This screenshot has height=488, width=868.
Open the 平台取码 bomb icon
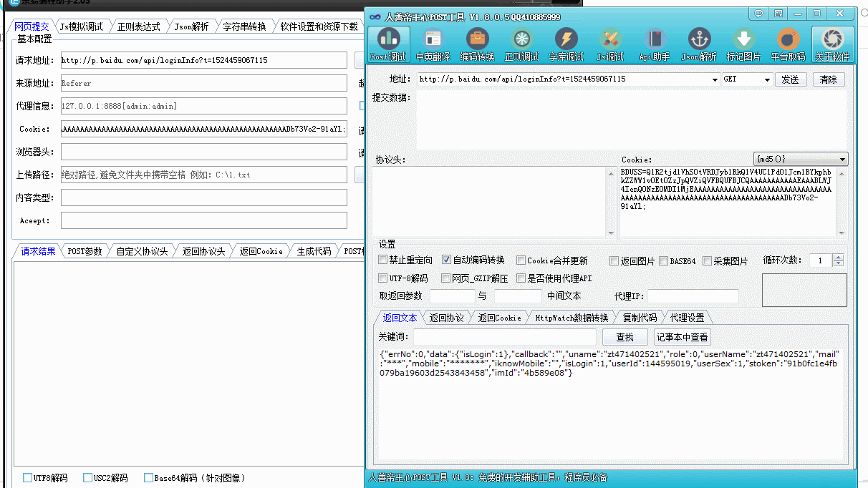click(788, 44)
